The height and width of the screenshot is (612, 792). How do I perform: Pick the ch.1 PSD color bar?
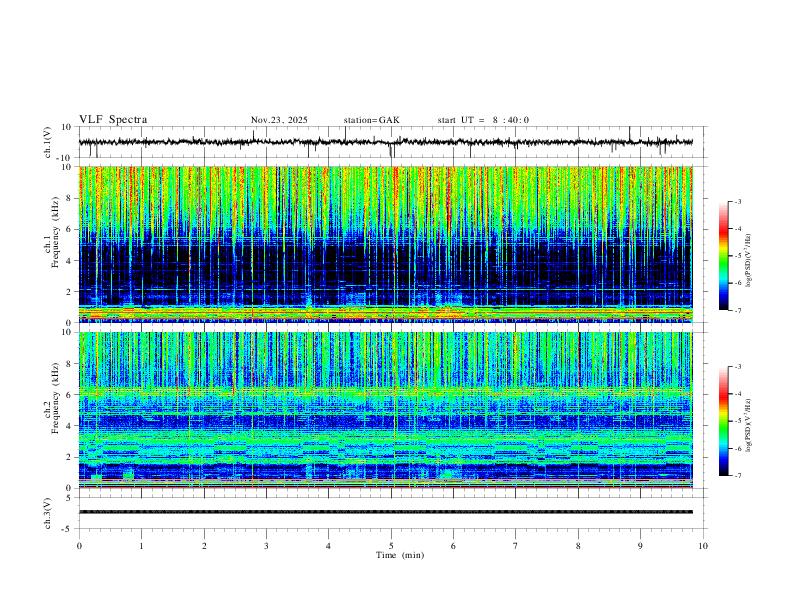(x=723, y=256)
